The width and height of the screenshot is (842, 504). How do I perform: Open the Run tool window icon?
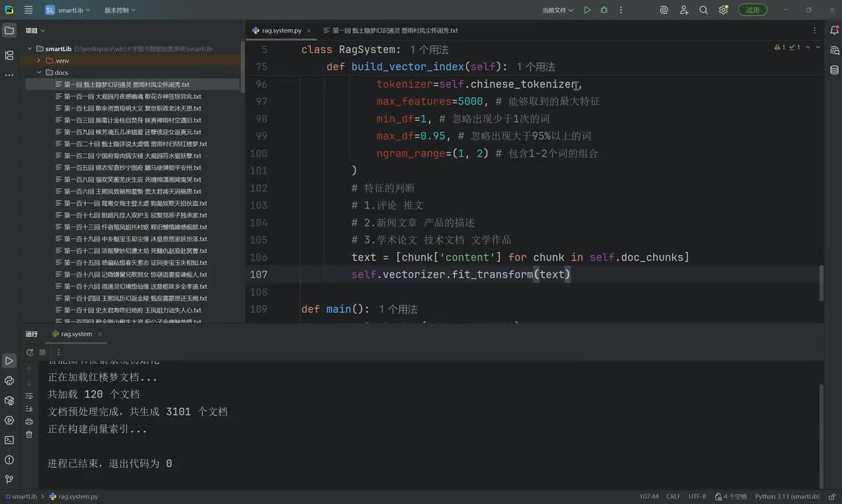[9, 360]
